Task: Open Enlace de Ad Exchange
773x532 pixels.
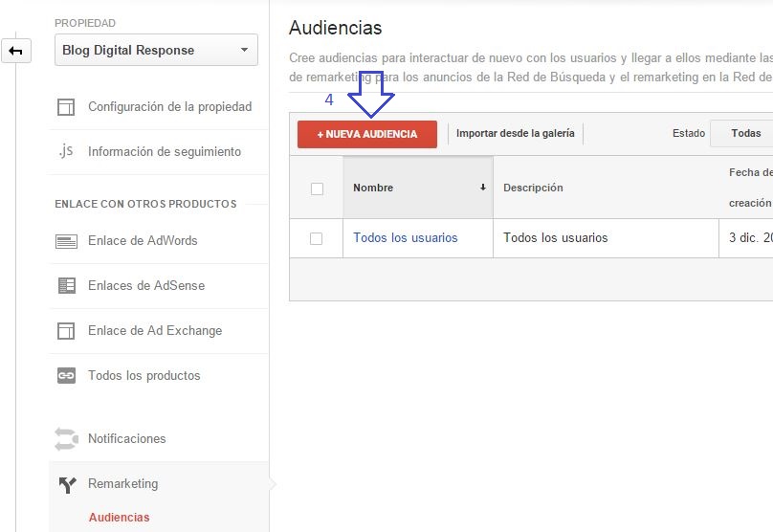Action: tap(155, 330)
